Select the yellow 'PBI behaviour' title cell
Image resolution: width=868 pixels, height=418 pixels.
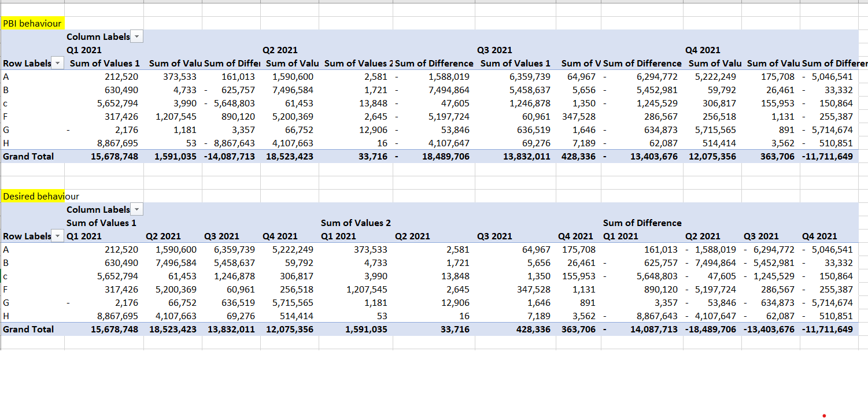click(32, 23)
